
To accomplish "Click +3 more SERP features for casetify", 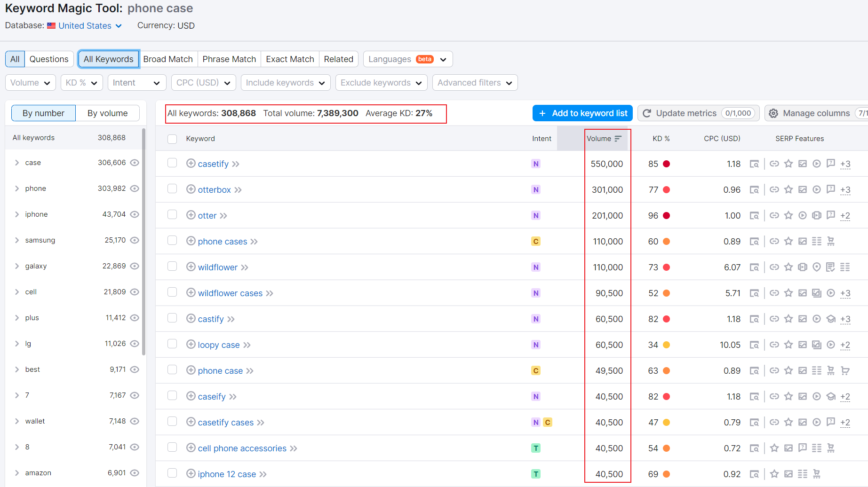I will tap(845, 164).
